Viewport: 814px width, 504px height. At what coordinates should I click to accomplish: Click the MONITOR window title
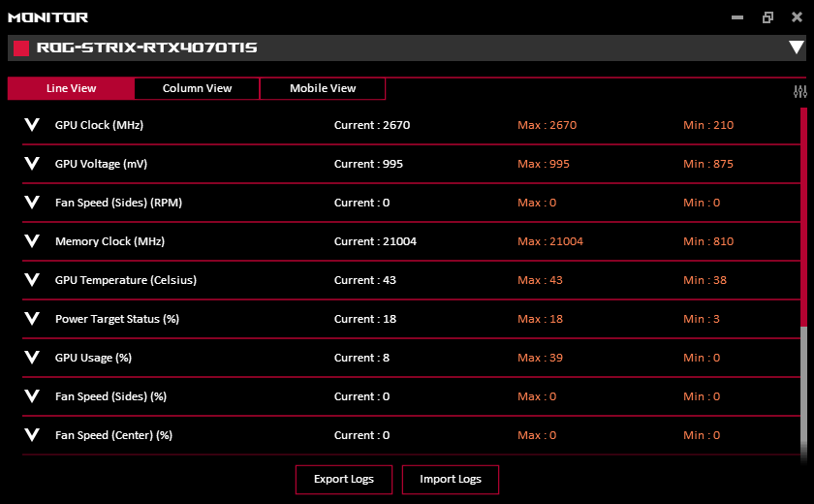pos(47,17)
